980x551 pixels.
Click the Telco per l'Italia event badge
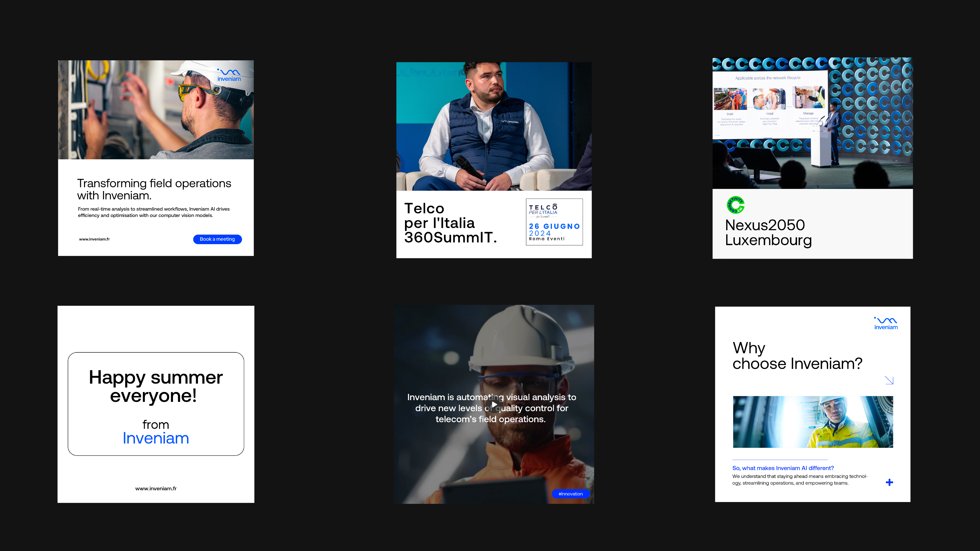(x=554, y=222)
